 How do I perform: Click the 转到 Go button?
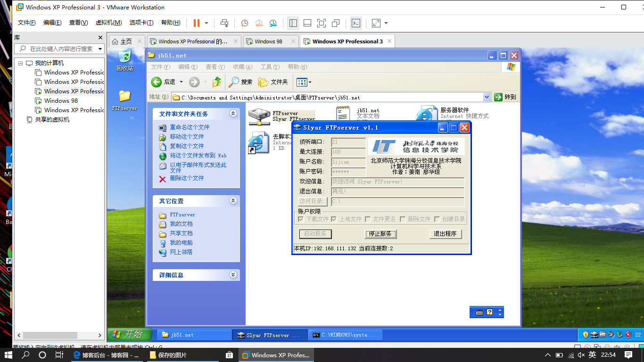(505, 97)
